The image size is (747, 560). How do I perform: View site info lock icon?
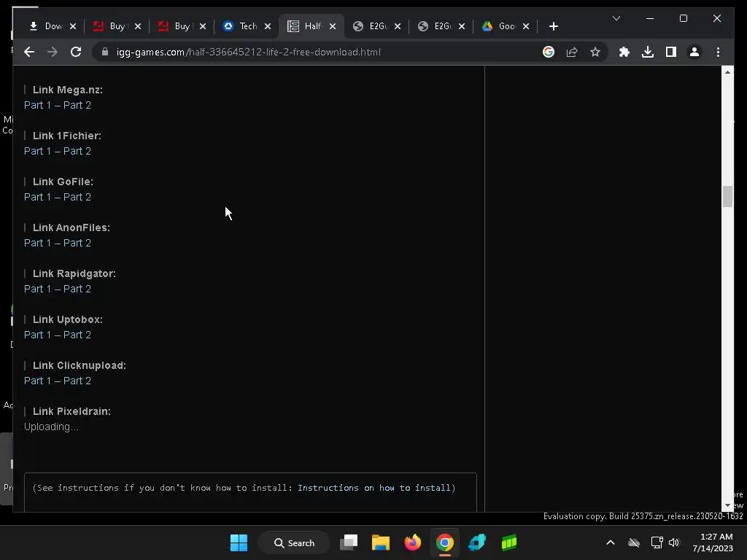105,52
